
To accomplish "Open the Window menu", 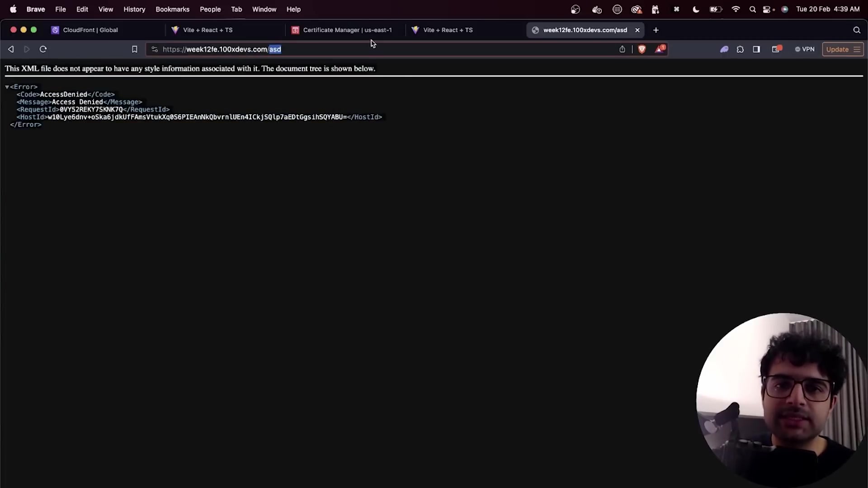I will [264, 9].
